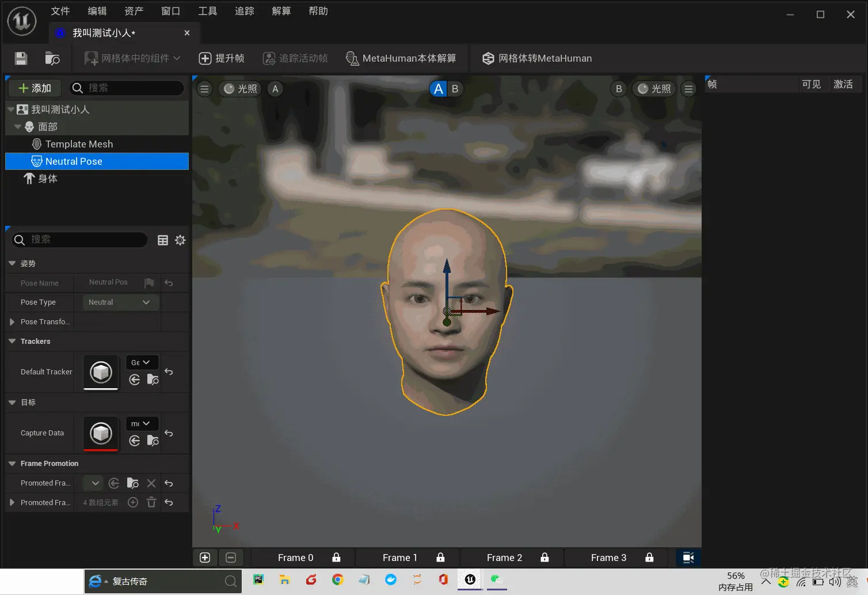868x595 pixels.
Task: Click the property matrix table icon
Action: (163, 240)
